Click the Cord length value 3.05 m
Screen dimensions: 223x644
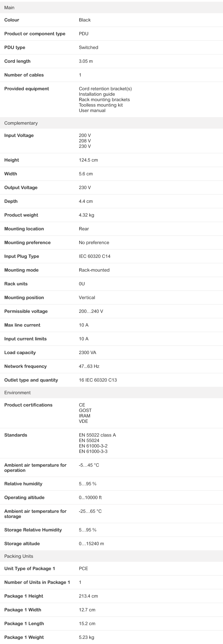click(86, 61)
